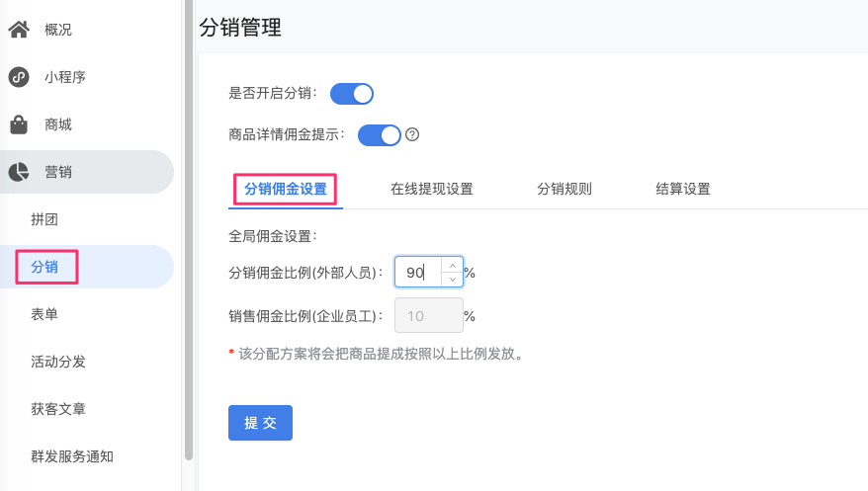Click the mini program icon beside 小程序

coord(19,77)
